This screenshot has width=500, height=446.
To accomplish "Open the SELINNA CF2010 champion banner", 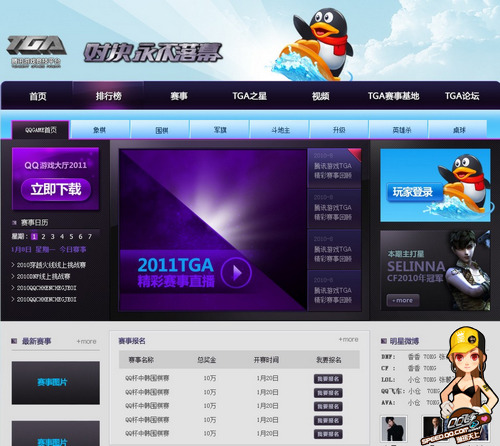I will (435, 271).
